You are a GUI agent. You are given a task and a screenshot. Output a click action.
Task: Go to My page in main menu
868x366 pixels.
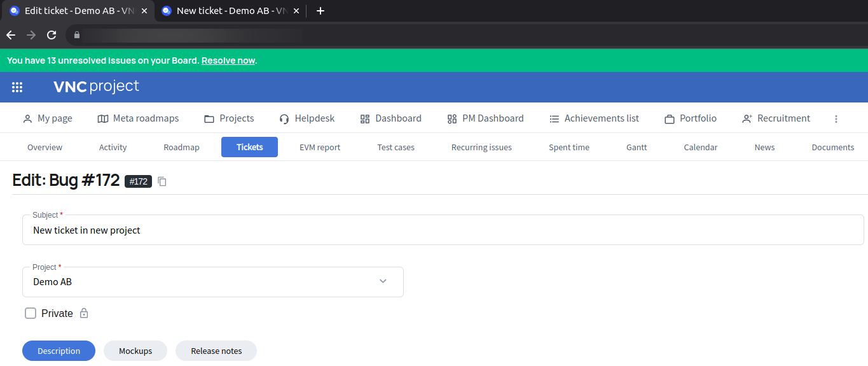(48, 118)
